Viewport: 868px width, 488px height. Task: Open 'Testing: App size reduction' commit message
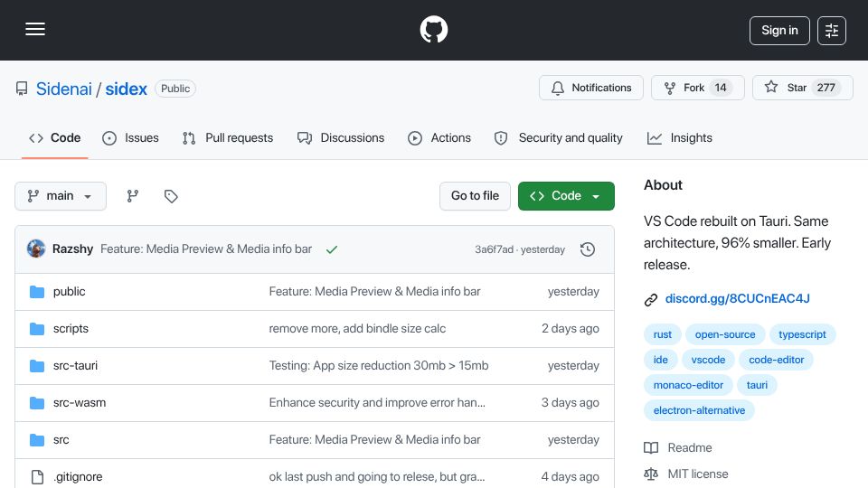tap(379, 366)
